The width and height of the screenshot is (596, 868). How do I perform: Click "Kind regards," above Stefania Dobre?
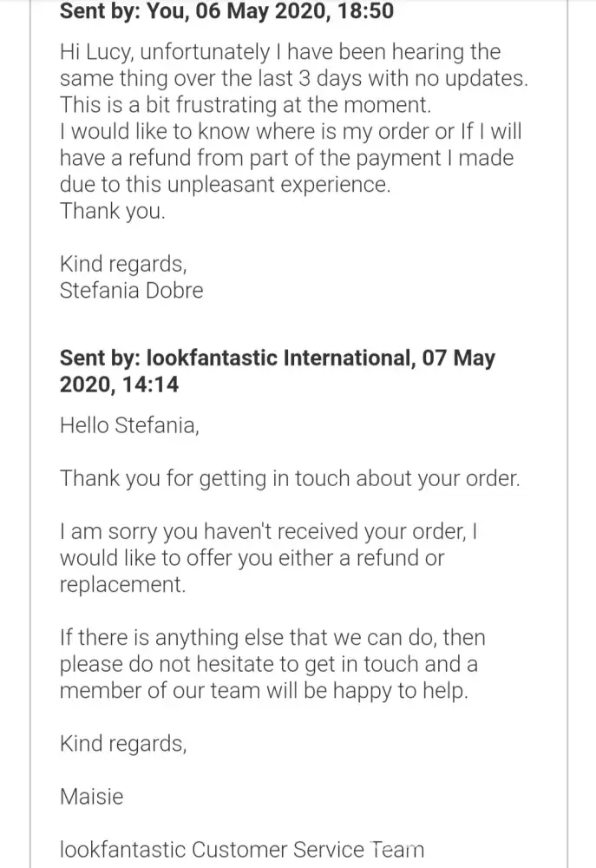(x=122, y=264)
